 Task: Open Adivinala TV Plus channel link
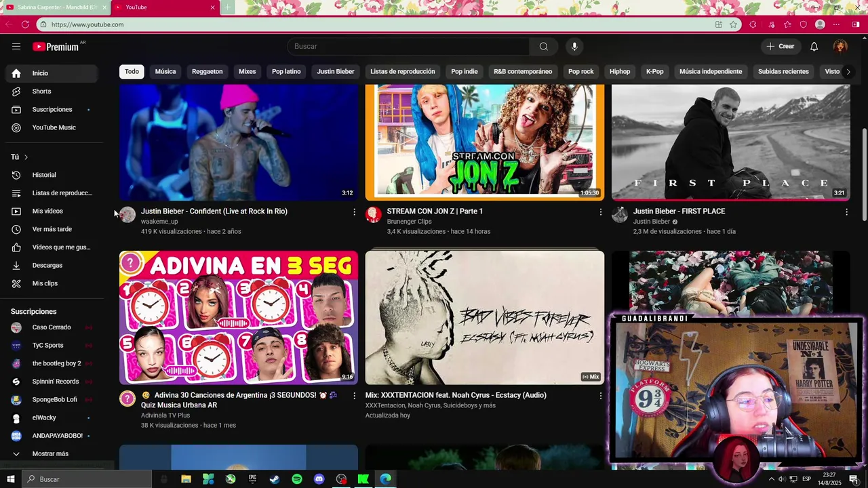(165, 415)
